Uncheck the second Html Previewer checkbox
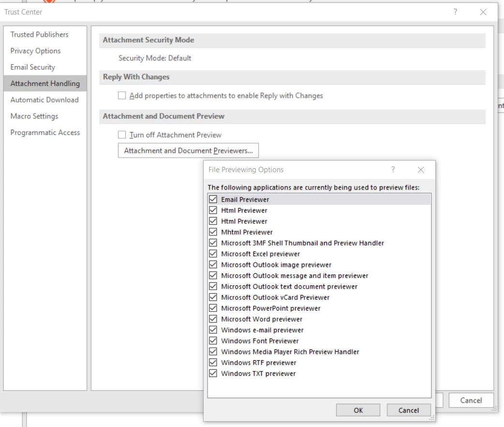This screenshot has width=504, height=427. click(x=213, y=221)
